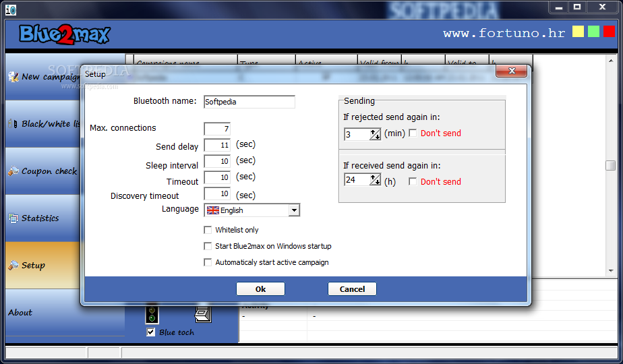Select the green color square
623x364 pixels.
click(x=593, y=32)
